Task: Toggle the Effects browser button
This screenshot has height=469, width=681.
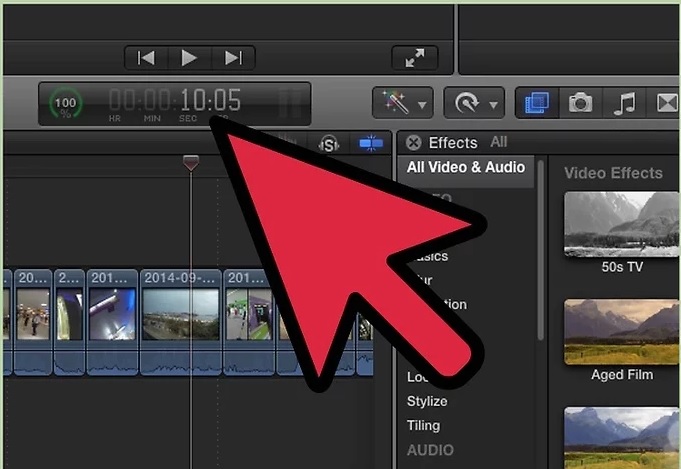Action: click(x=537, y=103)
